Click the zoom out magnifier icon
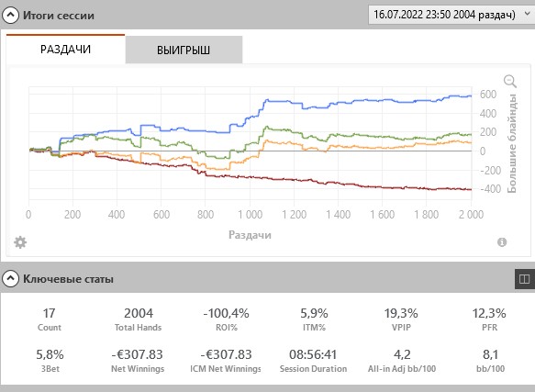 pos(510,82)
